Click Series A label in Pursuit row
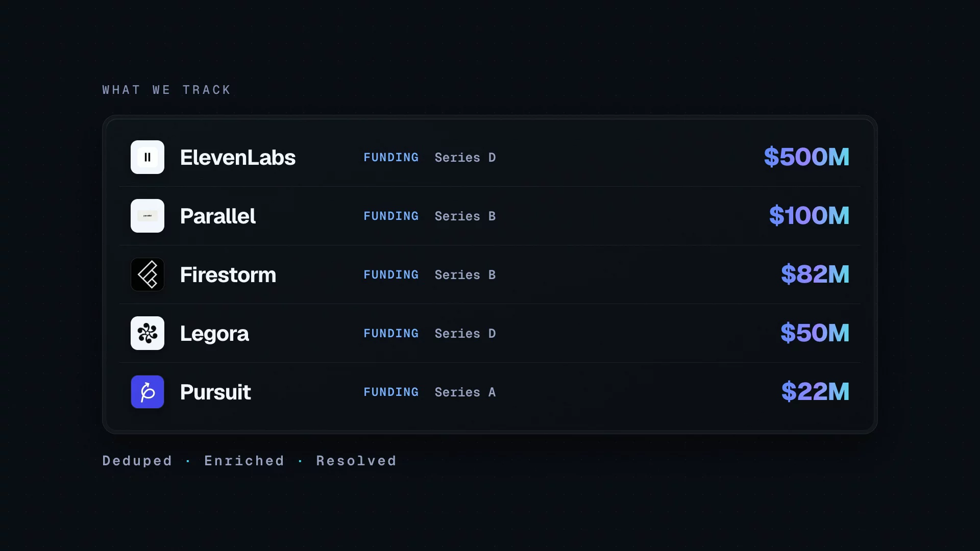980x551 pixels. pyautogui.click(x=465, y=392)
